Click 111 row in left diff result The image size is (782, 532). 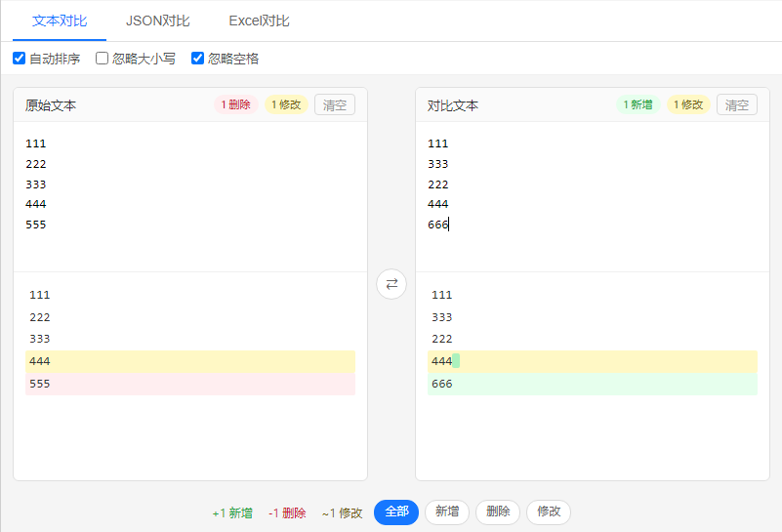pyautogui.click(x=190, y=295)
